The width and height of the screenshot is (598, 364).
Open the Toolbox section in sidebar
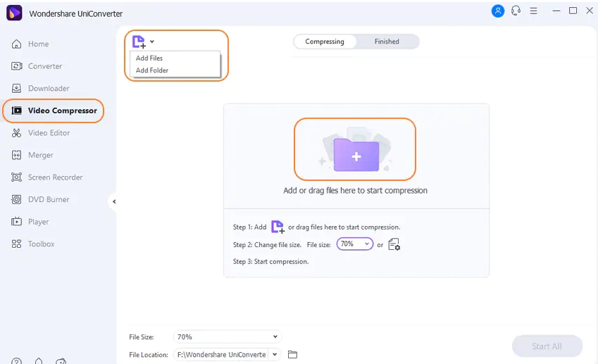[41, 244]
